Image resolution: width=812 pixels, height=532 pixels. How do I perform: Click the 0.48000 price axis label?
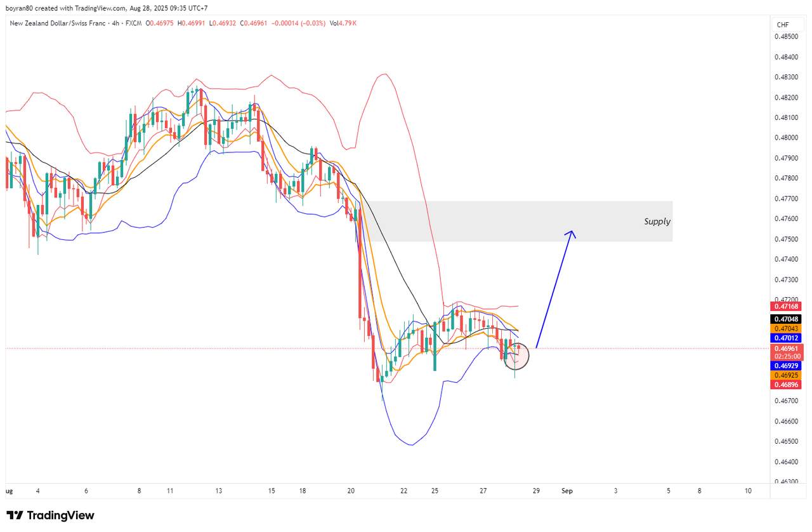787,138
